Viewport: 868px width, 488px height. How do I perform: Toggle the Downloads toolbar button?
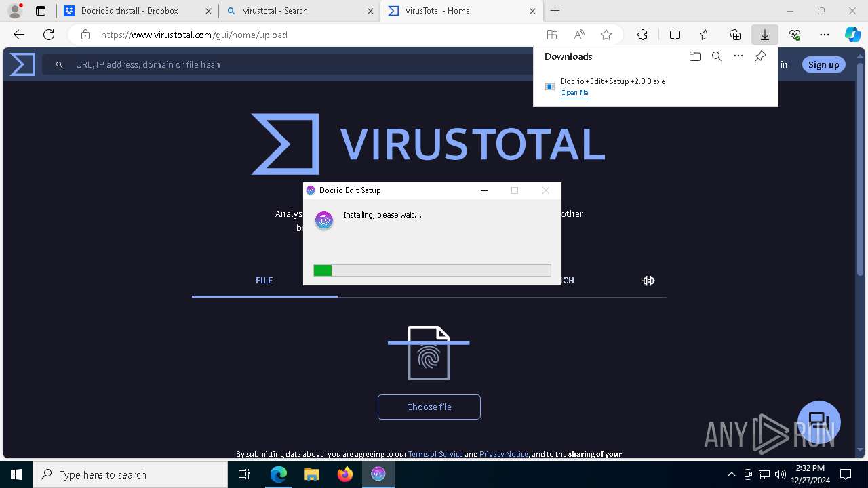pos(765,35)
